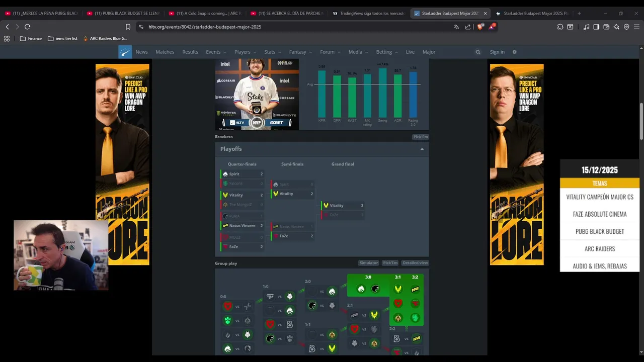
Task: Click the page vertical scrollbar thumb
Action: (641, 121)
